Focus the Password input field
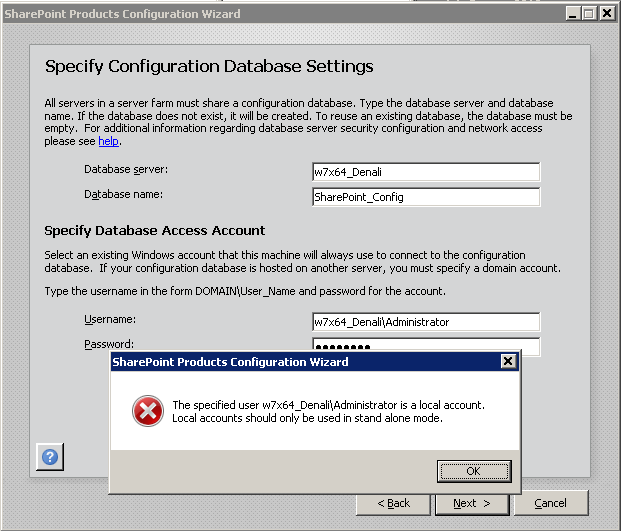 tap(426, 344)
